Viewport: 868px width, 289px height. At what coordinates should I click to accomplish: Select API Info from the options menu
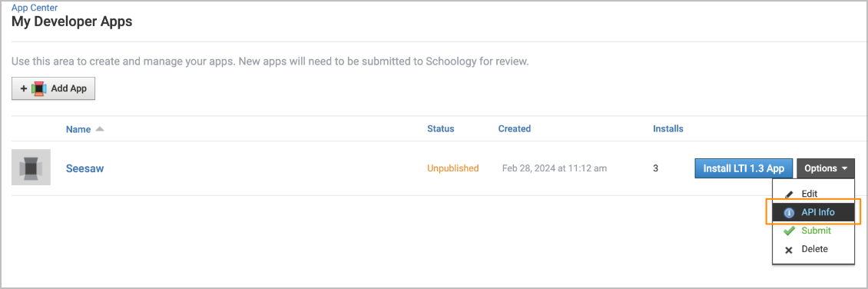(x=813, y=213)
